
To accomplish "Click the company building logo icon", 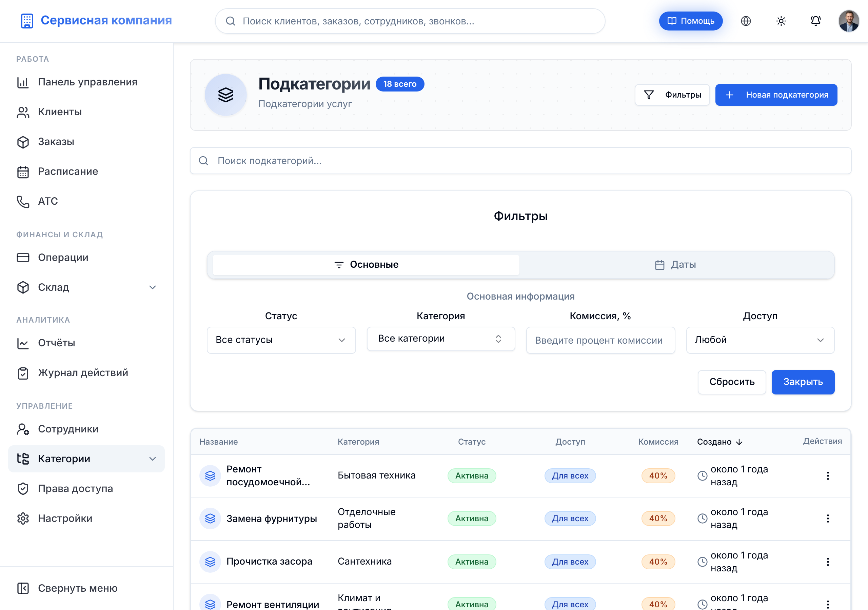I will coord(27,21).
